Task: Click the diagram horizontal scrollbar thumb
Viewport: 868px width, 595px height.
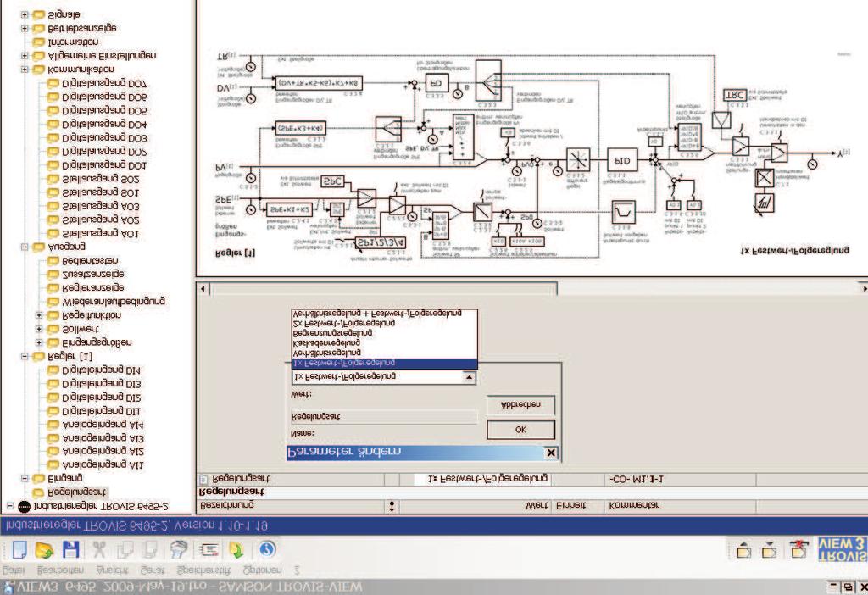Action: (383, 288)
